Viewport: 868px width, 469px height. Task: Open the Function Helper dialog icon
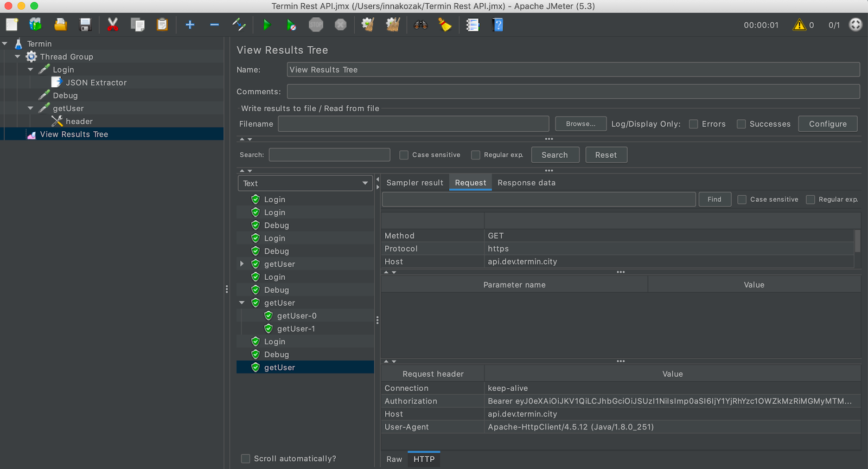[473, 24]
